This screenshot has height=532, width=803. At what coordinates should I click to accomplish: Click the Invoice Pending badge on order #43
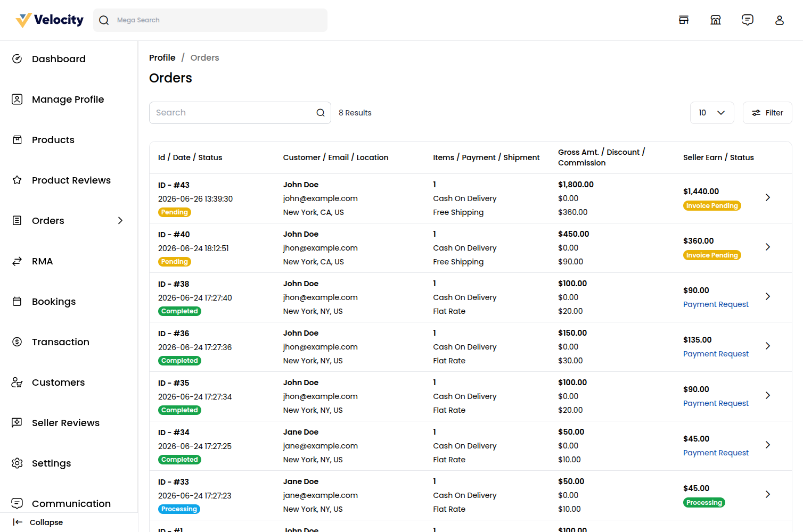coord(712,206)
